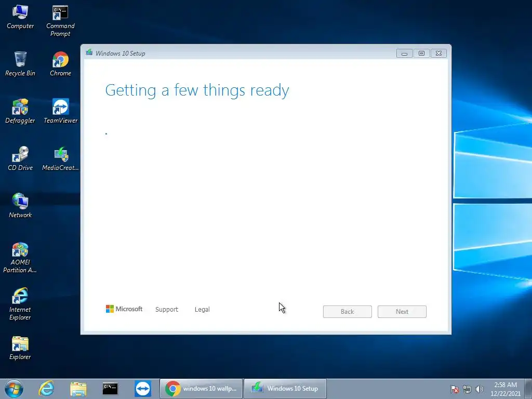
Task: Close the Windows 10 Setup window
Action: 438,54
